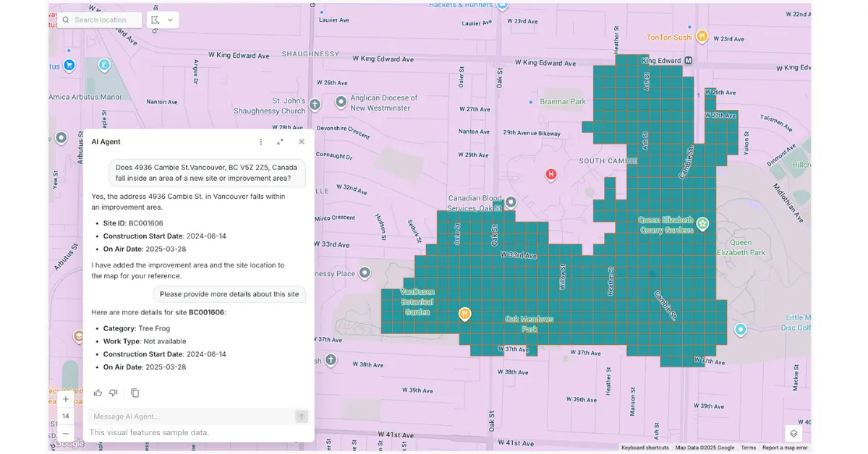Click the send message arrow icon
Screen dimensions: 868x454
pyautogui.click(x=301, y=416)
